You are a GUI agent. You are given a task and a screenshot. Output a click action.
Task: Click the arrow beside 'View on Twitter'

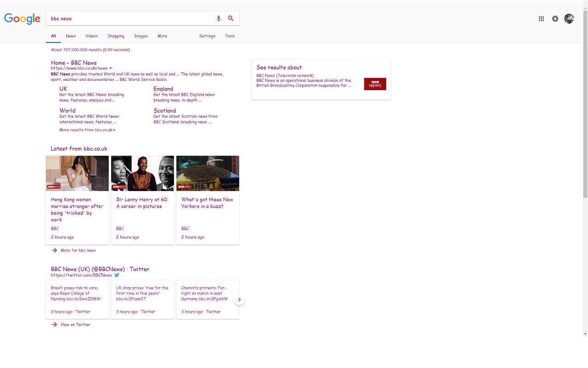[54, 324]
